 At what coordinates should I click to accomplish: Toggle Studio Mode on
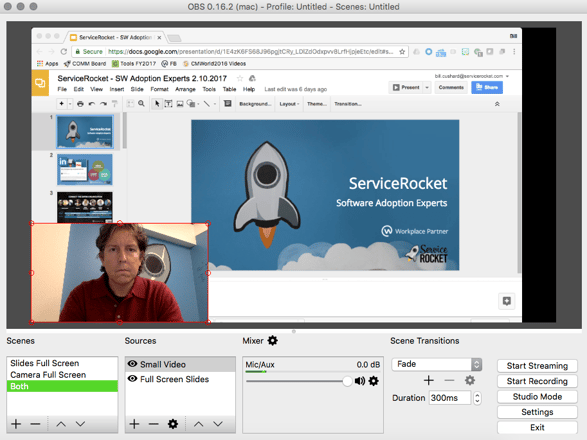click(x=537, y=397)
